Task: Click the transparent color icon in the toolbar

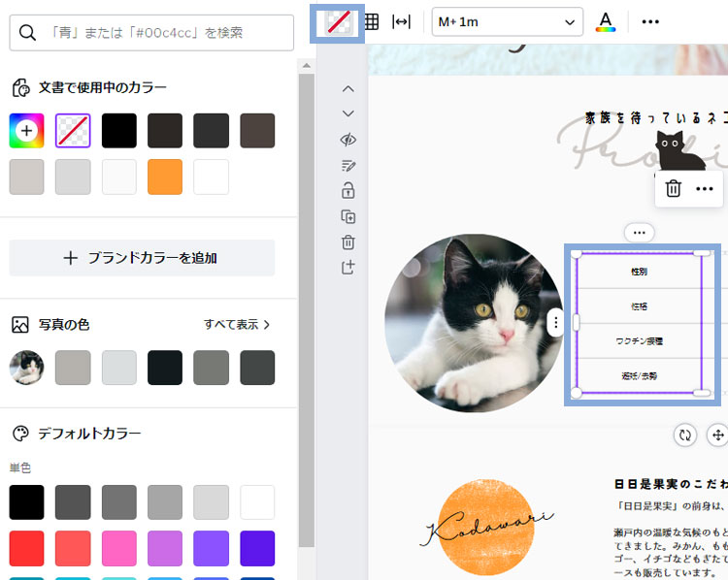Action: pos(338,22)
